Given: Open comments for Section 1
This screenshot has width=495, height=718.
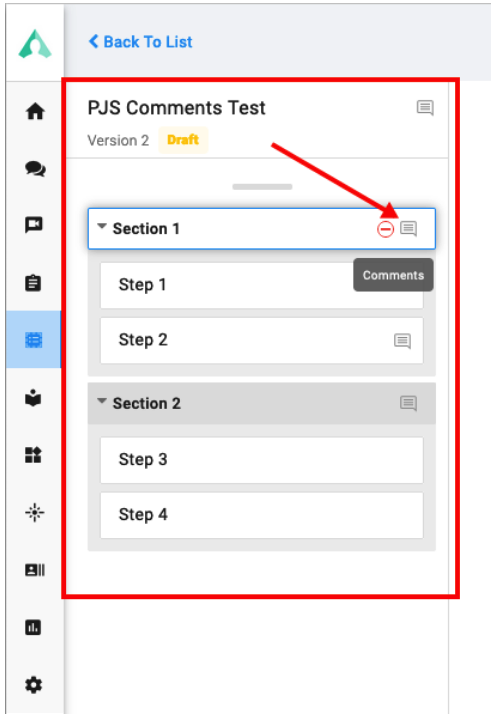Looking at the screenshot, I should pyautogui.click(x=408, y=228).
